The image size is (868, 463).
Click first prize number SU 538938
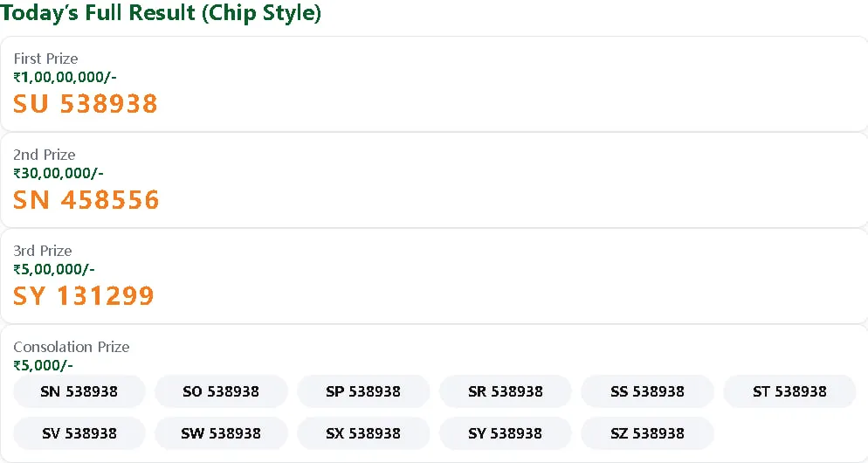point(86,104)
